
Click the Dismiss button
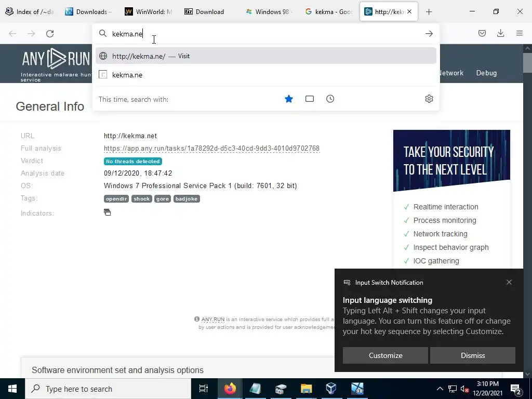click(473, 355)
